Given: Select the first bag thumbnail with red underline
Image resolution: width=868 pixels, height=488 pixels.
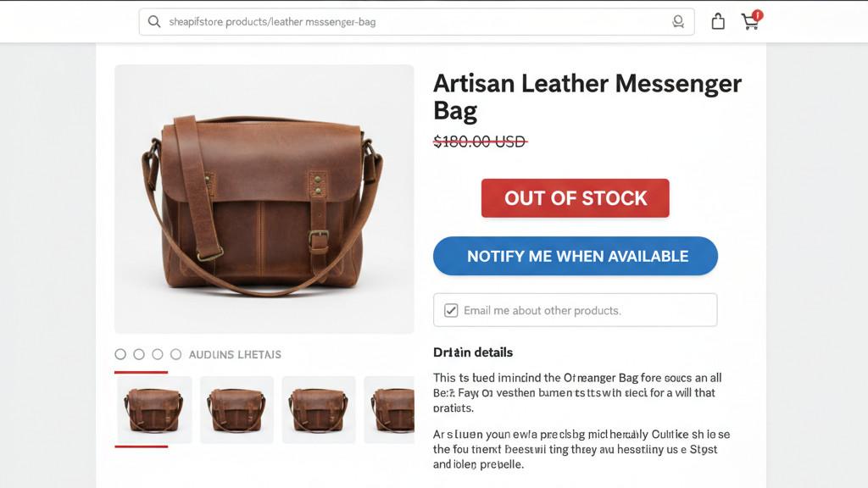Looking at the screenshot, I should [153, 409].
